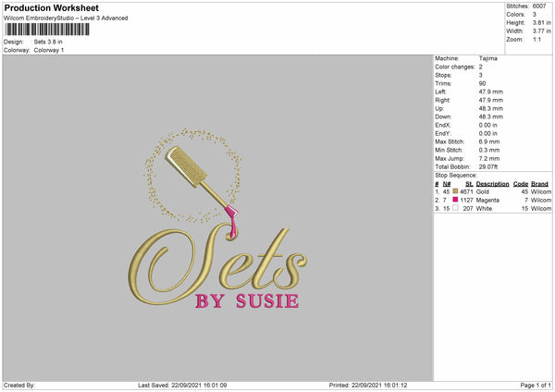Click the Sets by Susie embroidery design preview

tap(217, 218)
